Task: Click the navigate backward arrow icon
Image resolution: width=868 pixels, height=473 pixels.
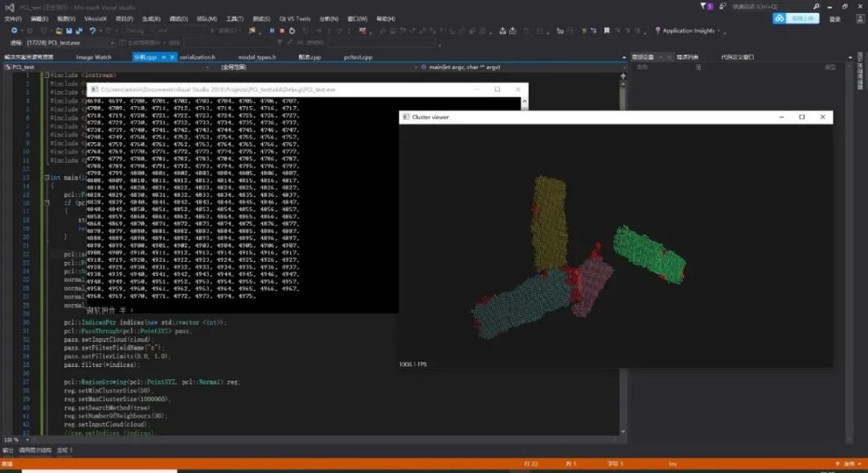Action: [x=14, y=31]
